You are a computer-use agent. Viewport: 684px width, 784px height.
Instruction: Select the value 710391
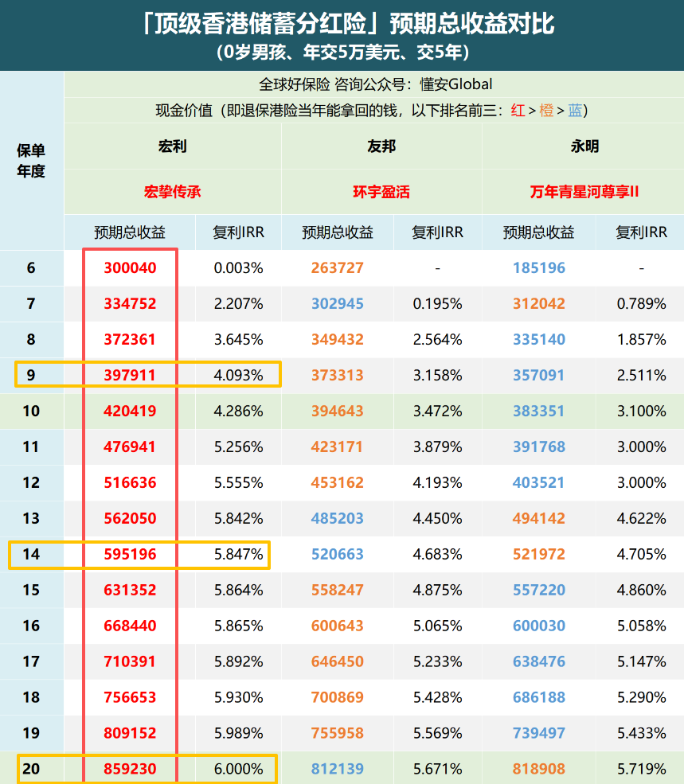coord(130,661)
